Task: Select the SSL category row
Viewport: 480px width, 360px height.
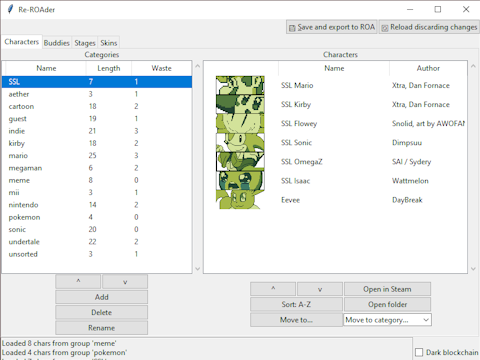Action: (97, 82)
